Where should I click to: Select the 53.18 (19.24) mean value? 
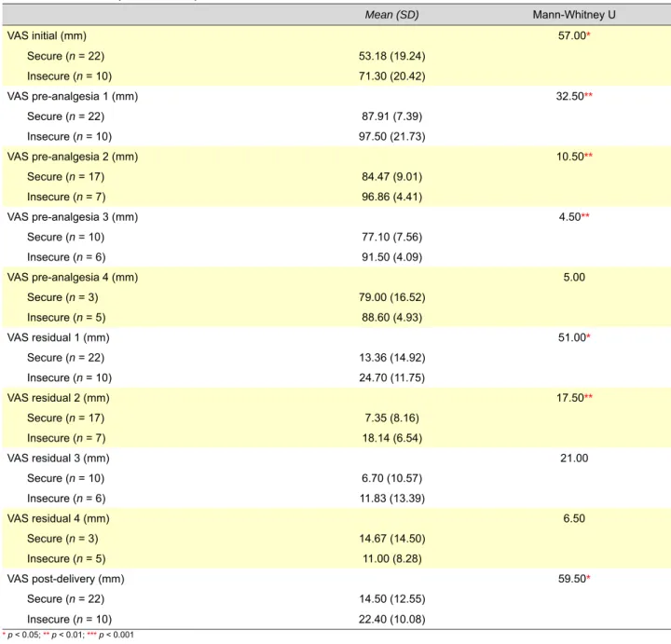pyautogui.click(x=392, y=56)
